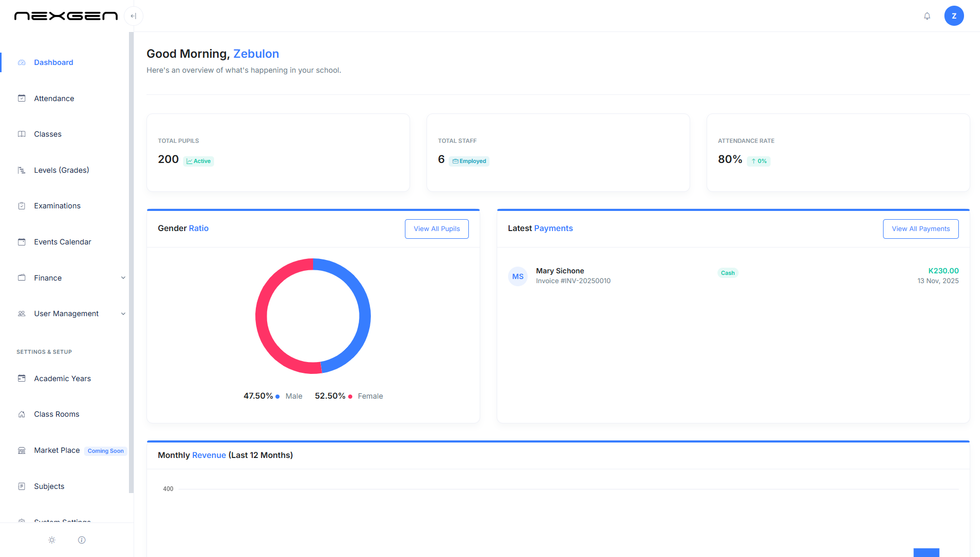
Task: Open the notifications bell
Action: click(927, 16)
